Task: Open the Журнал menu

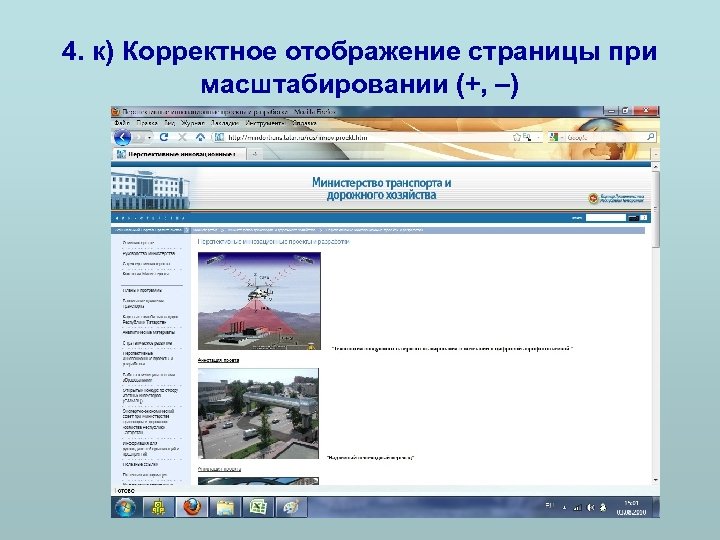Action: pyautogui.click(x=192, y=123)
